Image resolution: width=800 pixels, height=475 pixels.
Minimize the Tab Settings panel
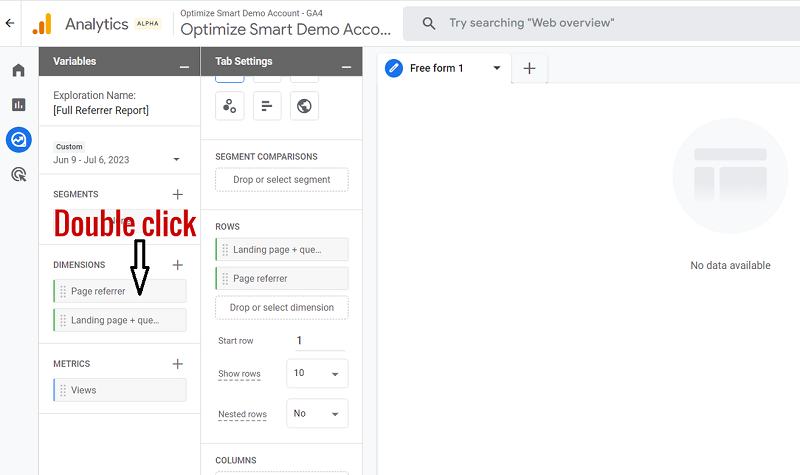(346, 66)
